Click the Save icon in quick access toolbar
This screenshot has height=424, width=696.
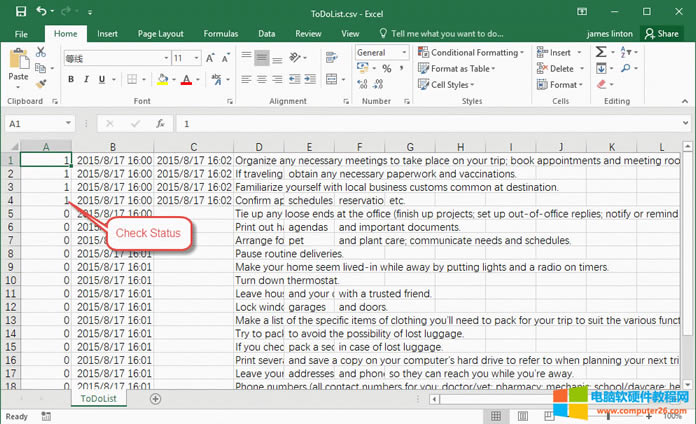point(21,11)
